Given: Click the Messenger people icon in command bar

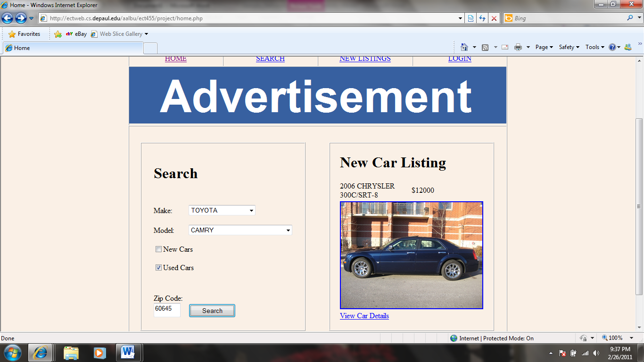Looking at the screenshot, I should 627,47.
